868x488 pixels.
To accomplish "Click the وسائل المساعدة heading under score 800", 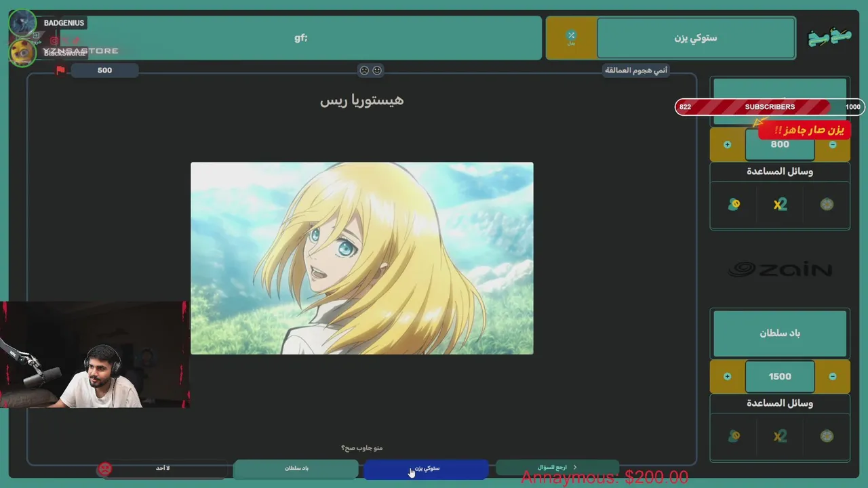I will pos(780,171).
